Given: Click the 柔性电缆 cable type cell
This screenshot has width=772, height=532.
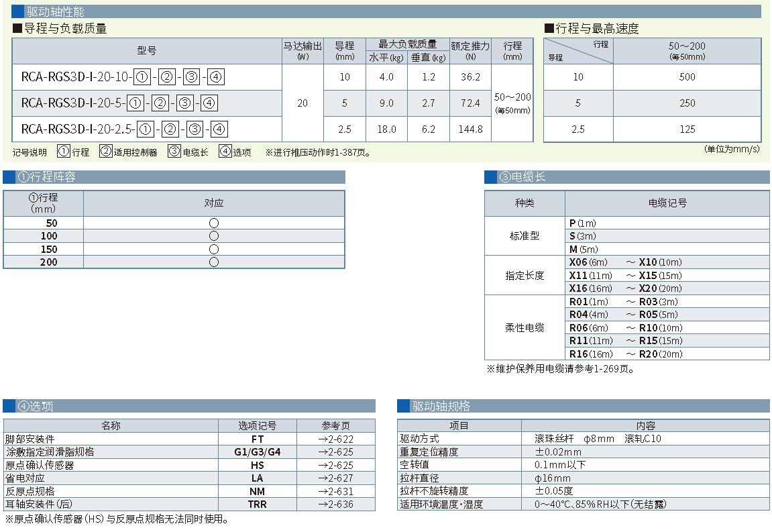Looking at the screenshot, I should tap(525, 328).
